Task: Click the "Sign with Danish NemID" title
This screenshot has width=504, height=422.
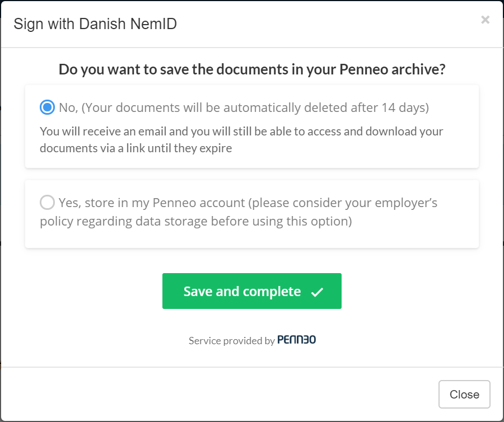Action: point(95,24)
